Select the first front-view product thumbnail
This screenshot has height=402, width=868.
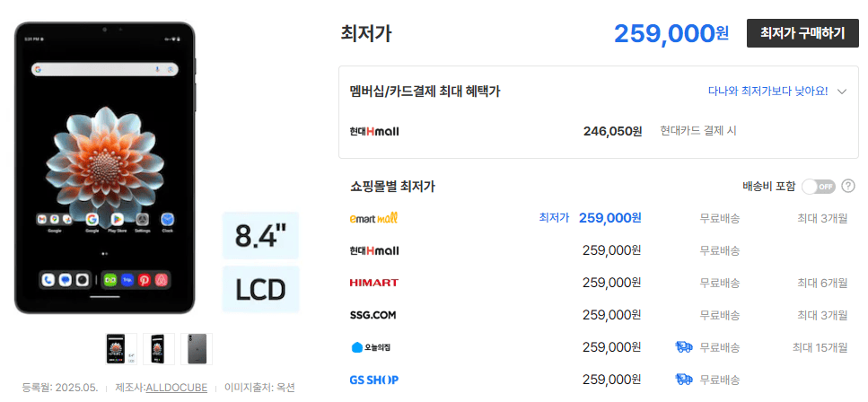pos(120,349)
